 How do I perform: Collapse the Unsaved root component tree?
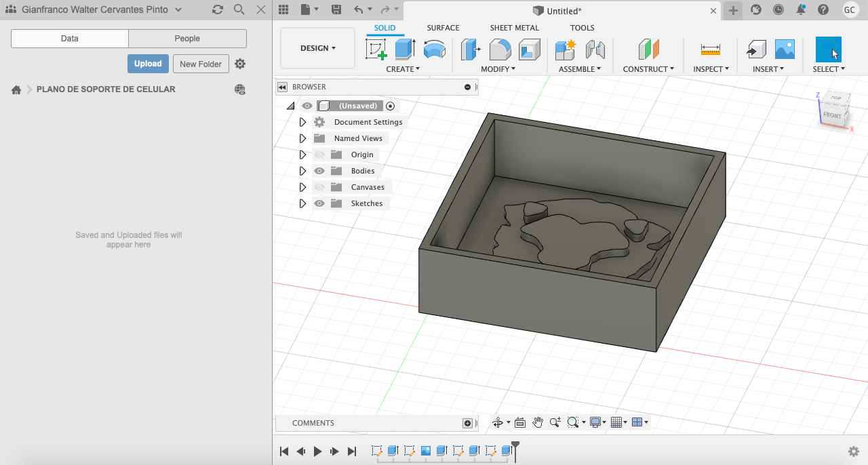pos(291,106)
